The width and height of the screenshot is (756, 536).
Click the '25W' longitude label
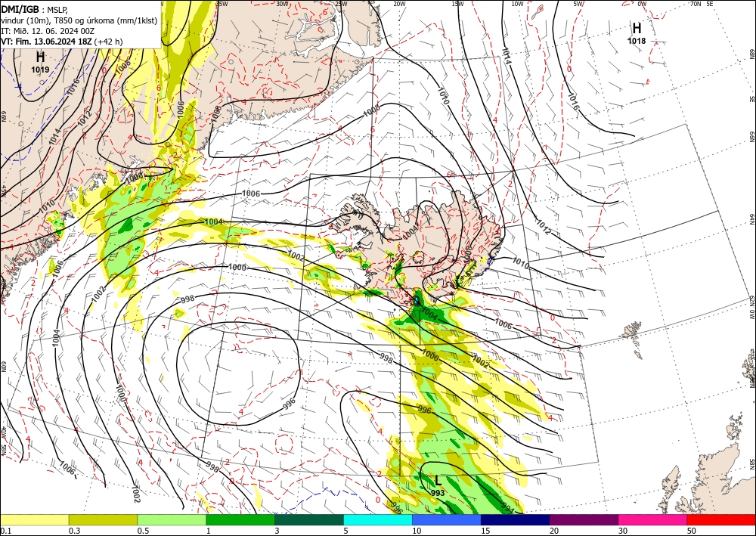pos(341,4)
